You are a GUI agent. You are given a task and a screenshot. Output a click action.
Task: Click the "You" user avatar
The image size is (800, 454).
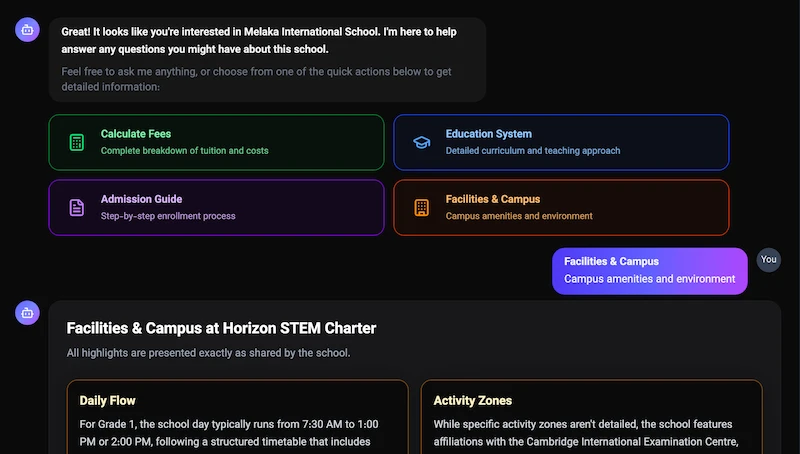768,260
